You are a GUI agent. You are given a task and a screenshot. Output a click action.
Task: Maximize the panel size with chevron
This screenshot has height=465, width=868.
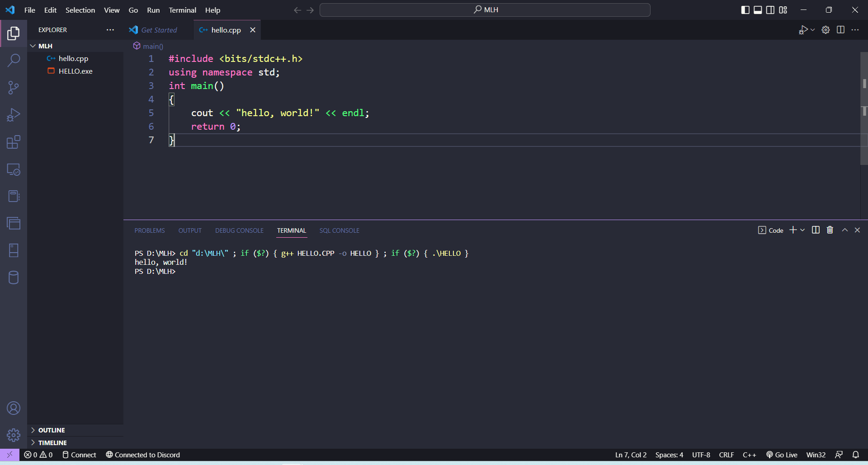click(x=844, y=230)
